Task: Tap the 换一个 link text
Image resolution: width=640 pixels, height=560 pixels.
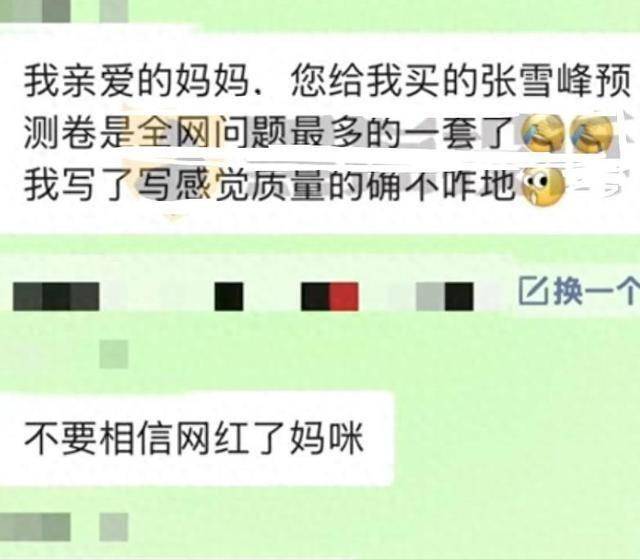Action: pos(596,291)
